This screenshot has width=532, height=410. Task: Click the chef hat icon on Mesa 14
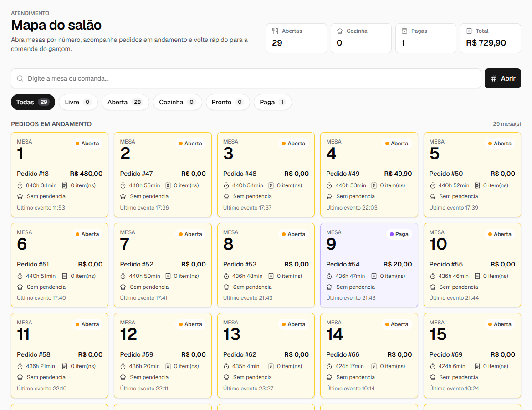coord(329,377)
